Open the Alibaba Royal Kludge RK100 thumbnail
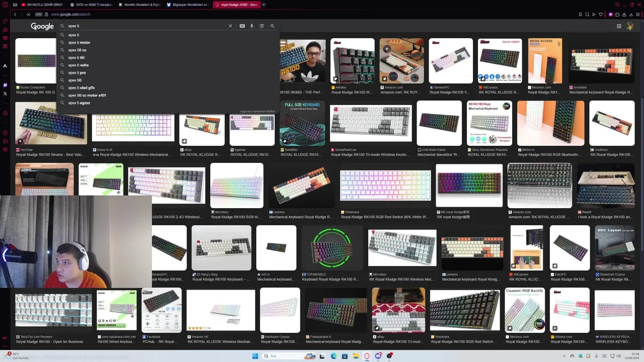This screenshot has height=362, width=644. click(352, 60)
